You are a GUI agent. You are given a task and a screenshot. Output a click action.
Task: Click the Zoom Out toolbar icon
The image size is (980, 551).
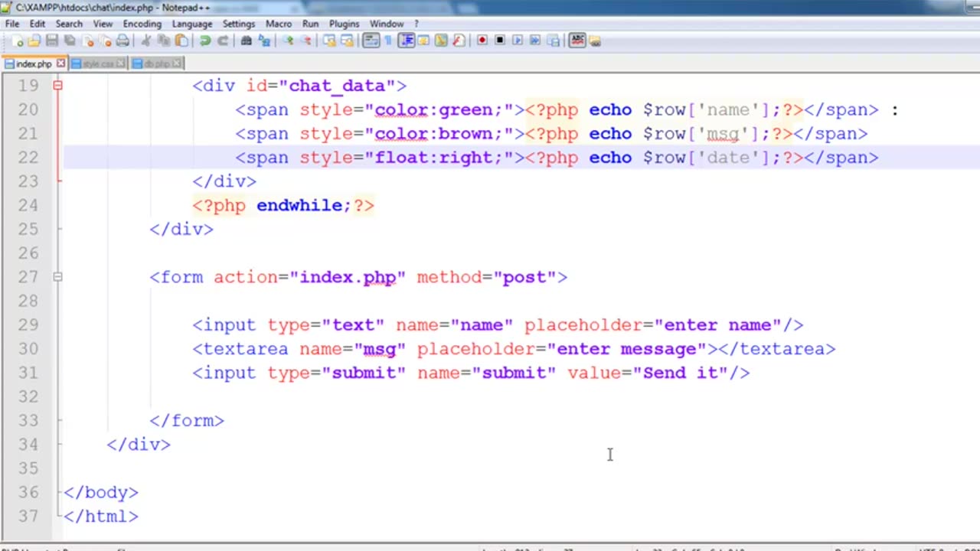click(305, 41)
